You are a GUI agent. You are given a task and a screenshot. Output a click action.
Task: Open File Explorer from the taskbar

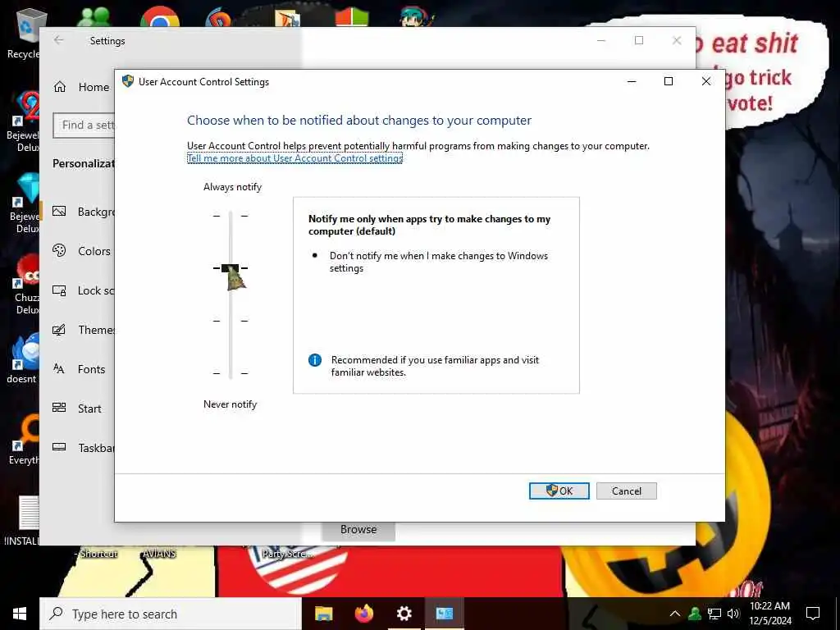[323, 614]
